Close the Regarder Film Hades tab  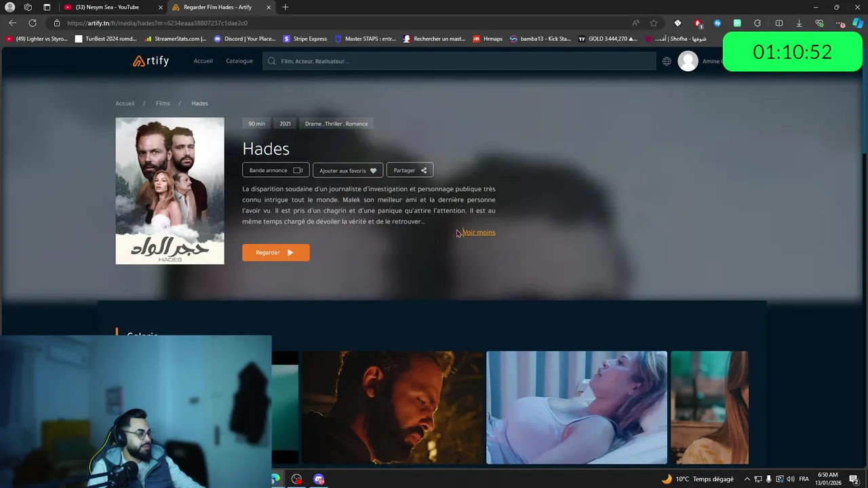coord(269,7)
